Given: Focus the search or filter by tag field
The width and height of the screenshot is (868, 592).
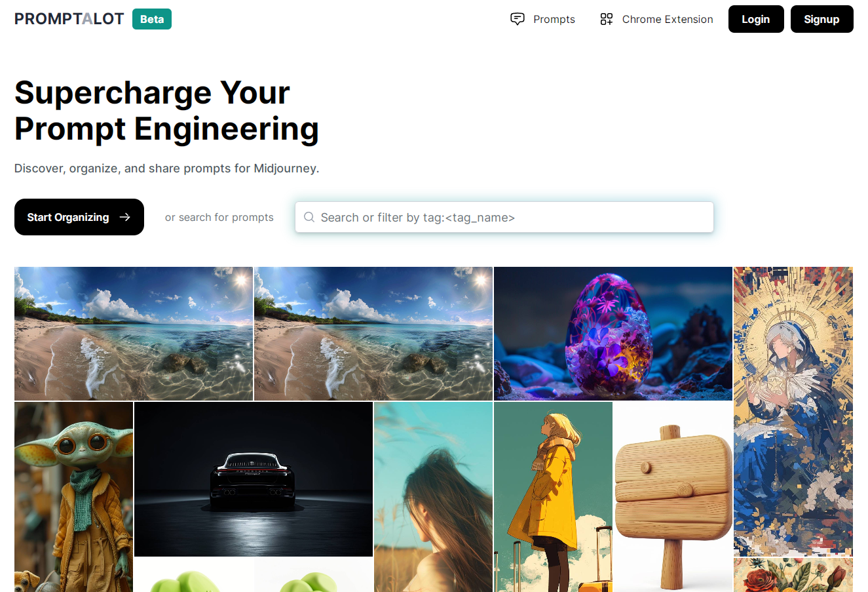Looking at the screenshot, I should [x=504, y=217].
